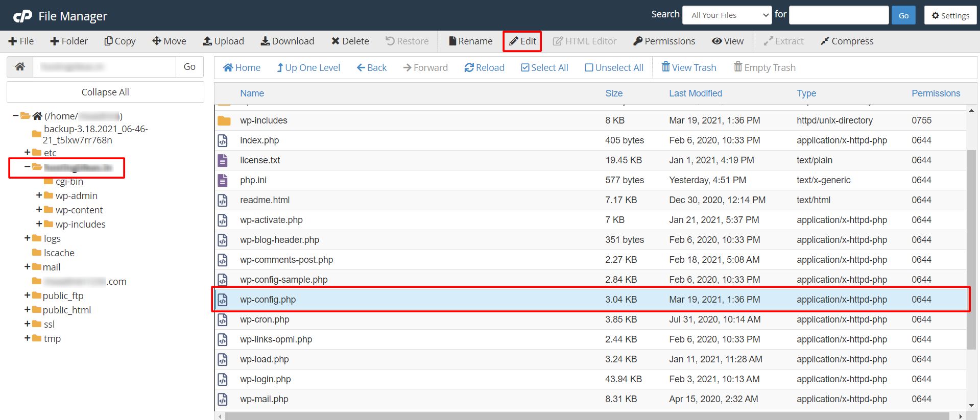Sort by the Permissions column header
Screen dimensions: 980x420
tap(936, 93)
